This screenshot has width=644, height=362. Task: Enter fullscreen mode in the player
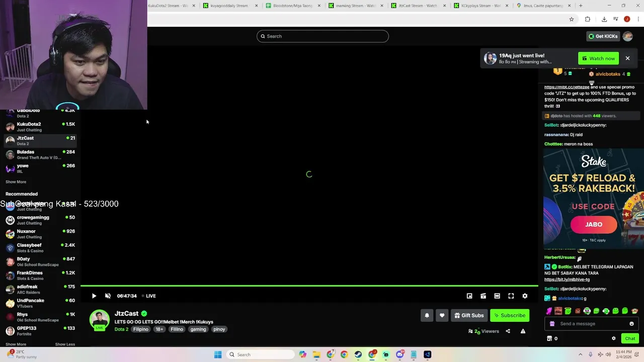[x=511, y=296]
